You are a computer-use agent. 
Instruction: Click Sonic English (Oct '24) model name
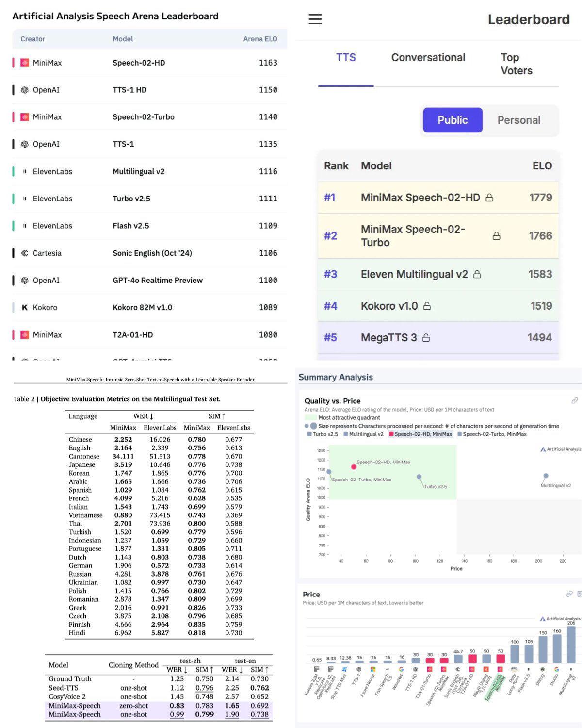coord(152,253)
